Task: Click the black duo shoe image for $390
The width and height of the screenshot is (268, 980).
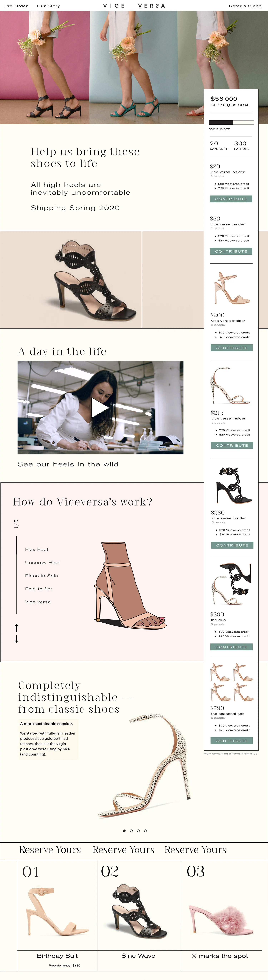Action: 231,584
